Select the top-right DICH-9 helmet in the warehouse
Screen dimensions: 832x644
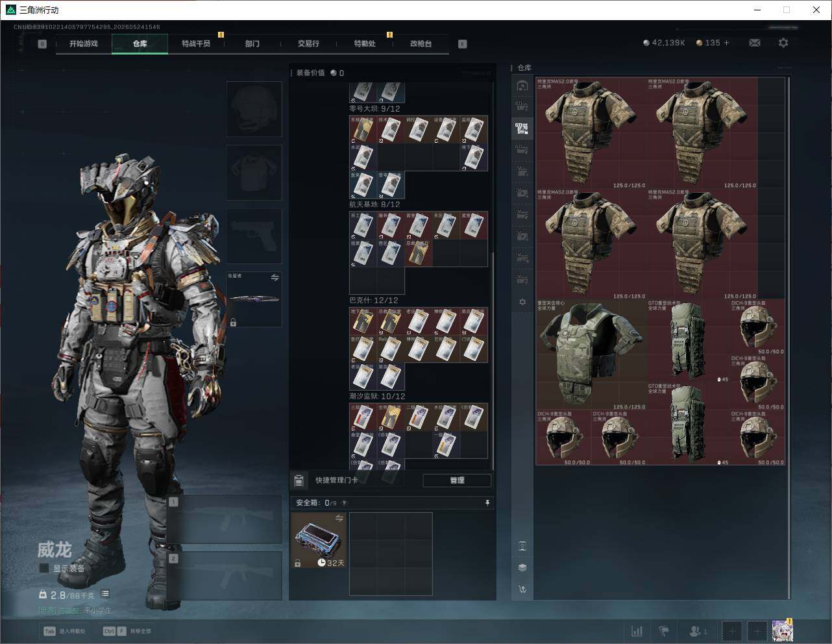(x=757, y=327)
